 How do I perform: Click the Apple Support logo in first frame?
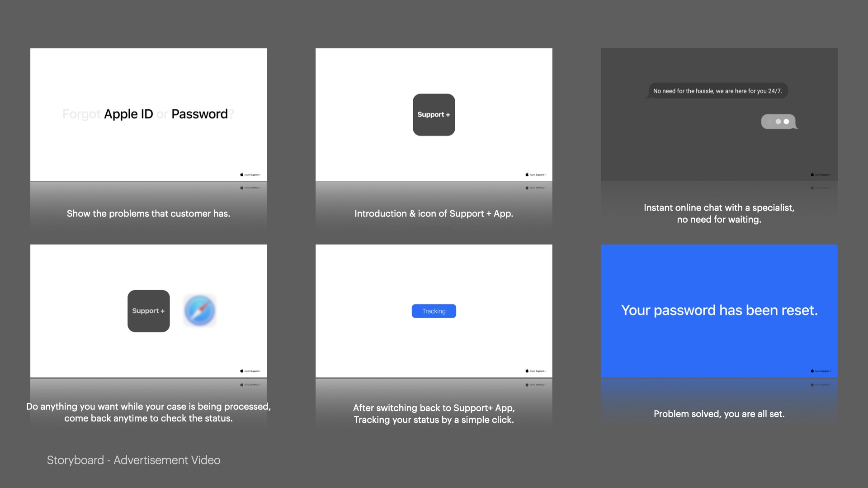(x=250, y=174)
